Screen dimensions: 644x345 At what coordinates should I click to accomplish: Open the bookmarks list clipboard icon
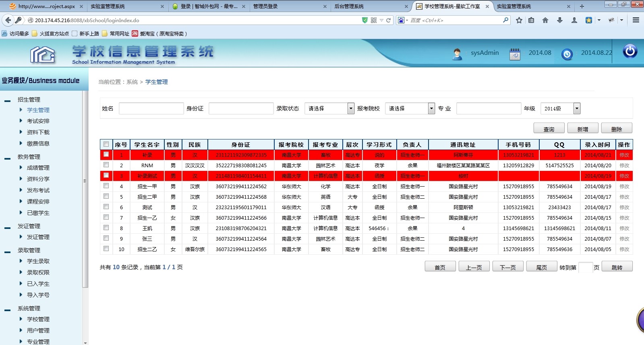click(531, 20)
